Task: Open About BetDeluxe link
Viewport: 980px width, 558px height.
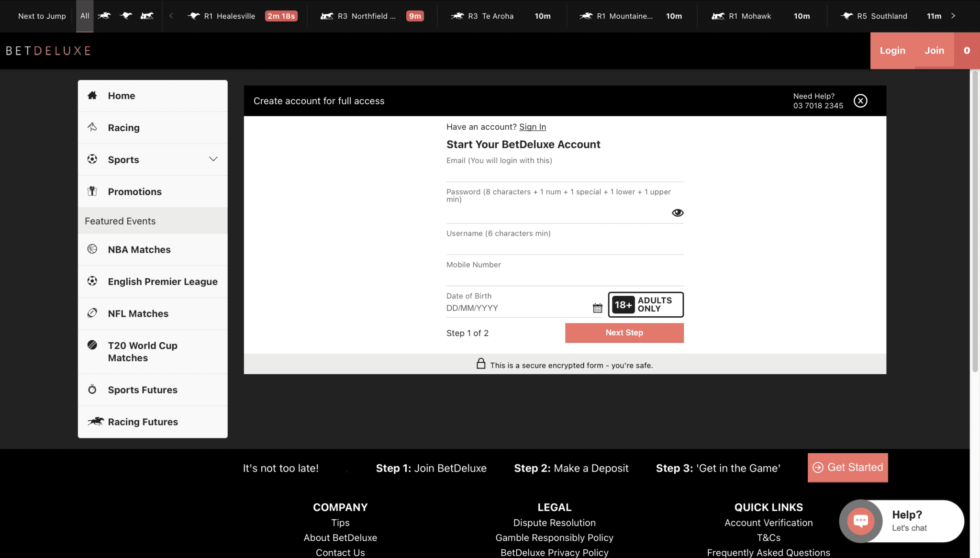Action: pos(340,538)
